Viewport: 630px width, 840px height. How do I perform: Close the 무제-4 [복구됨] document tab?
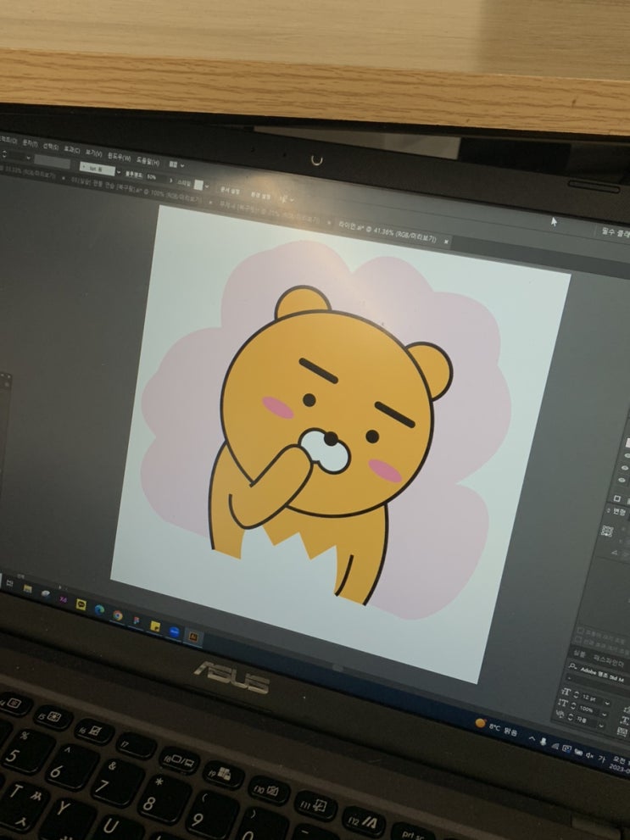click(331, 224)
